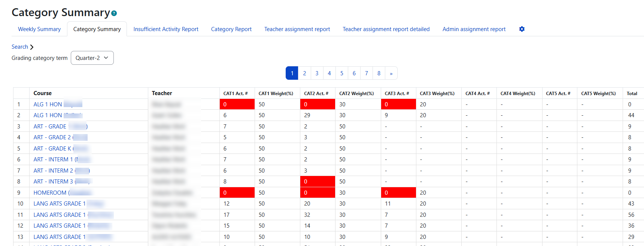
Task: Go to next page arrow in pagination
Action: (391, 73)
